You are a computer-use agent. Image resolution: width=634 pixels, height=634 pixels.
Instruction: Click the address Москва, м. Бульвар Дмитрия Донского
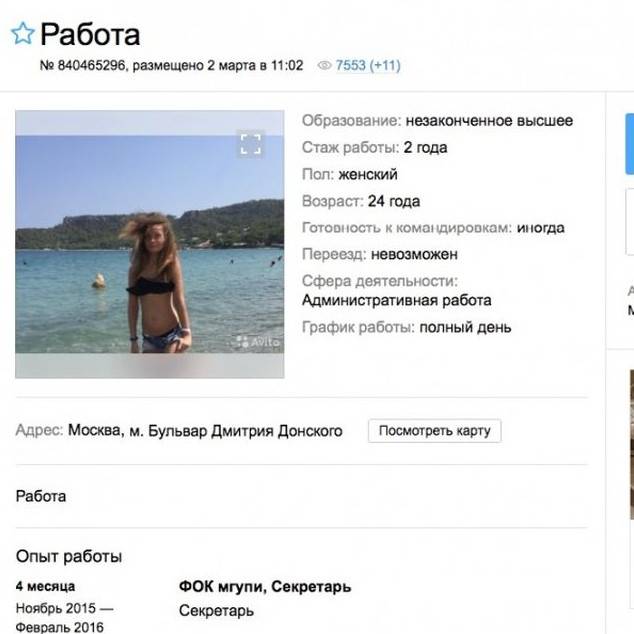[x=205, y=431]
